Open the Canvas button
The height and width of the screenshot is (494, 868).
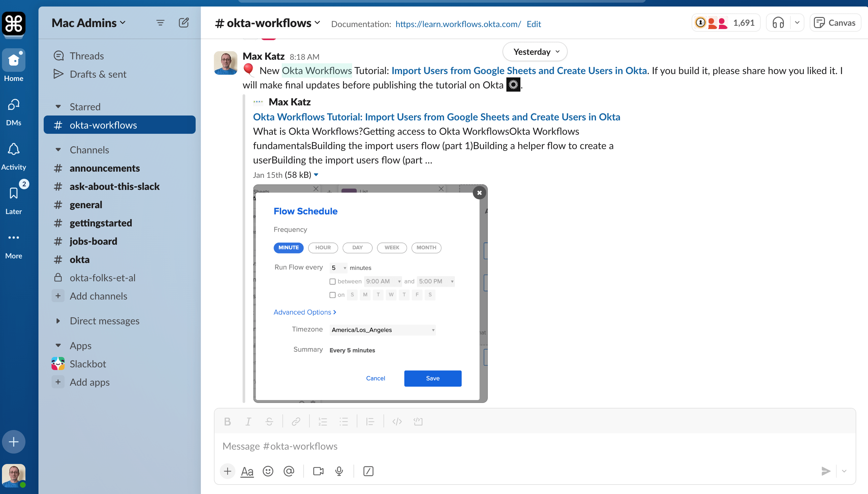click(x=835, y=23)
